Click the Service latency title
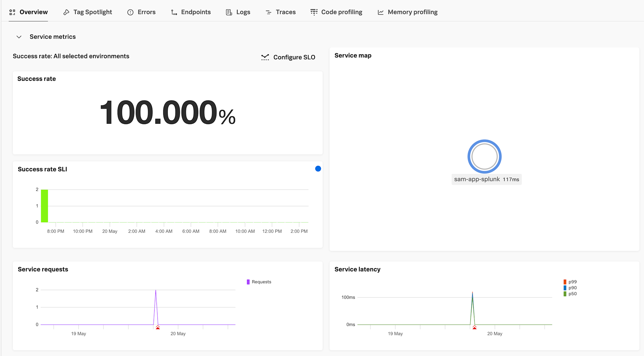Viewport: 644px width, 356px height. point(357,269)
